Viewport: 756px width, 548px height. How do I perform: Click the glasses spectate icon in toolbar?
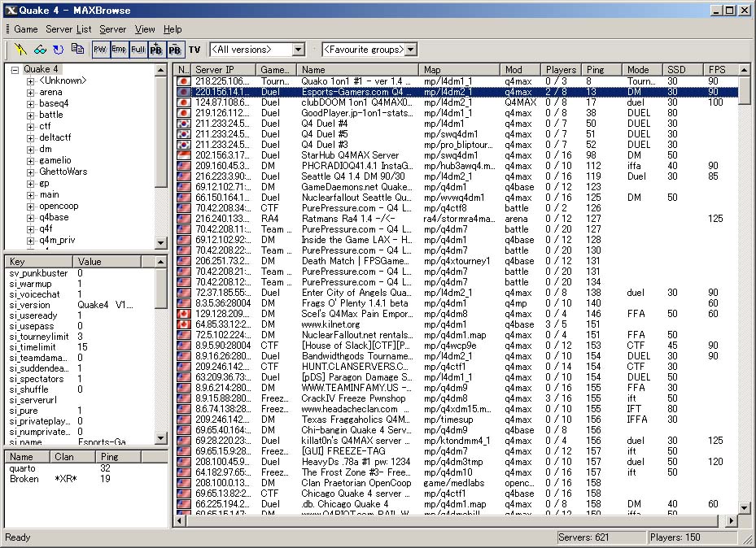40,49
